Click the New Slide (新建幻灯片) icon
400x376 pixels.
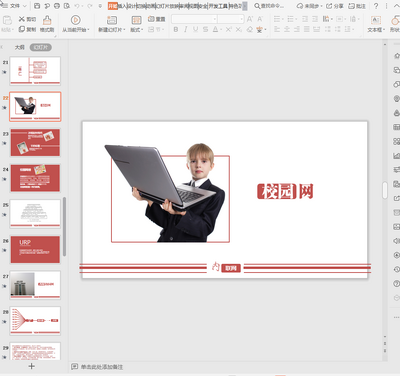112,20
